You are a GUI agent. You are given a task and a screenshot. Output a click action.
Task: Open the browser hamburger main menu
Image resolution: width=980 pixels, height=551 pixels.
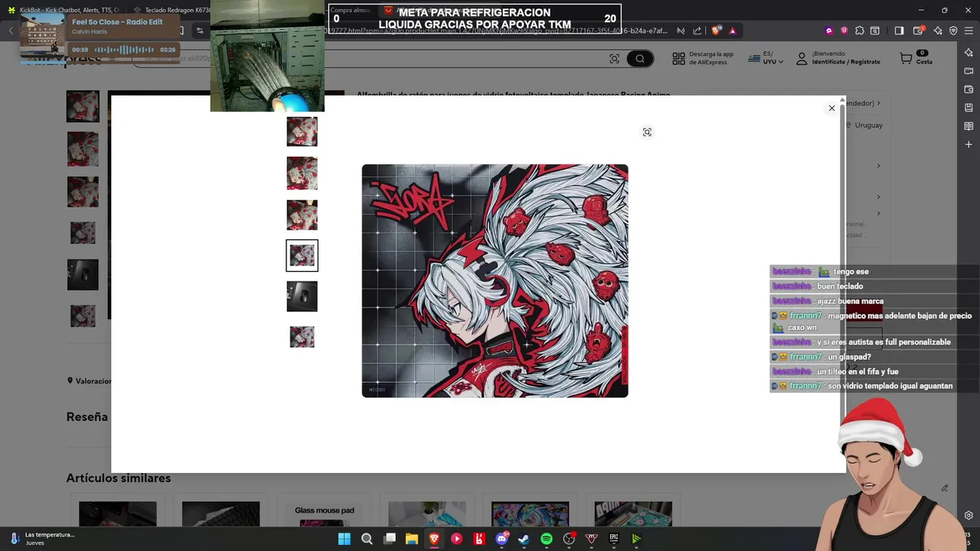(x=969, y=31)
